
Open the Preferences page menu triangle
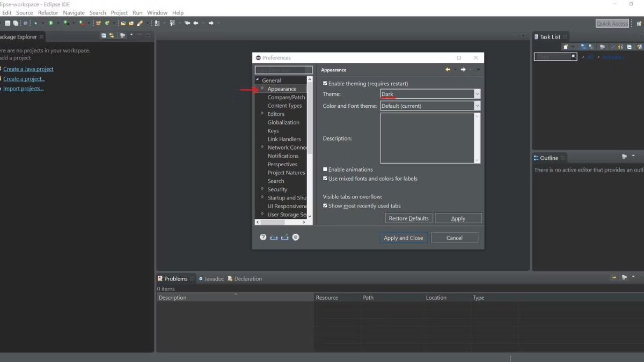coord(478,70)
